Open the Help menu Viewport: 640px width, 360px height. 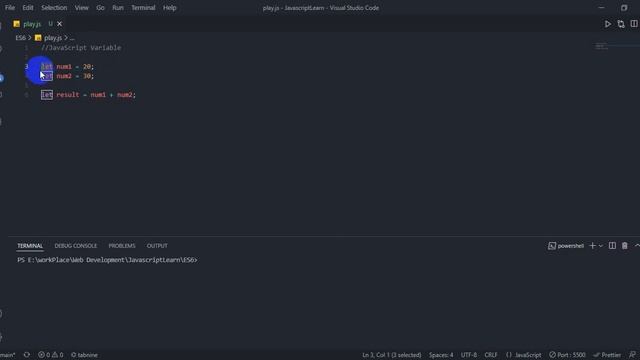point(170,8)
